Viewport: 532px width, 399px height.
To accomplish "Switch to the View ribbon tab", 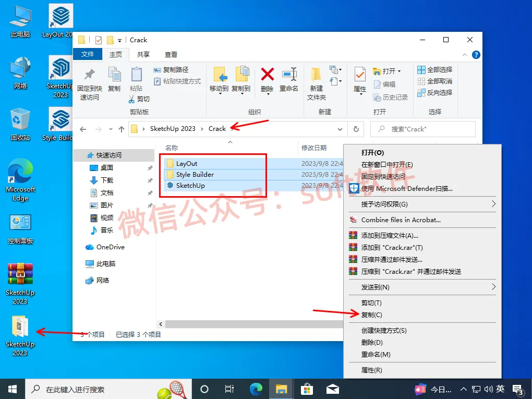I will tap(171, 55).
